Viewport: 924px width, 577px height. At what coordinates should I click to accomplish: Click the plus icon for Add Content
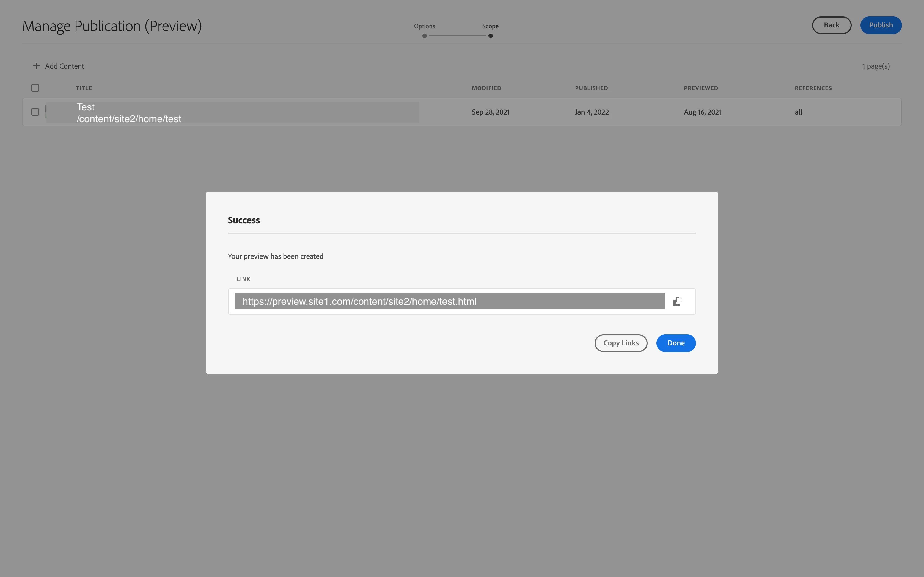[36, 66]
